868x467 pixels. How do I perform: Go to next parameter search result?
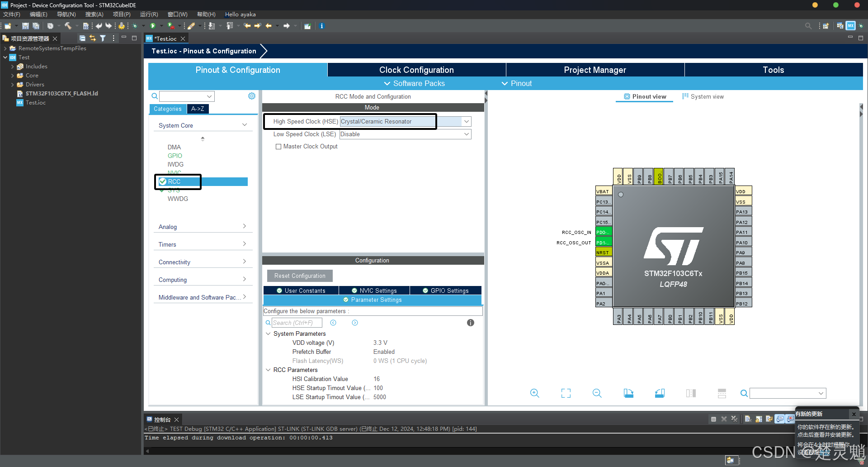(x=355, y=323)
